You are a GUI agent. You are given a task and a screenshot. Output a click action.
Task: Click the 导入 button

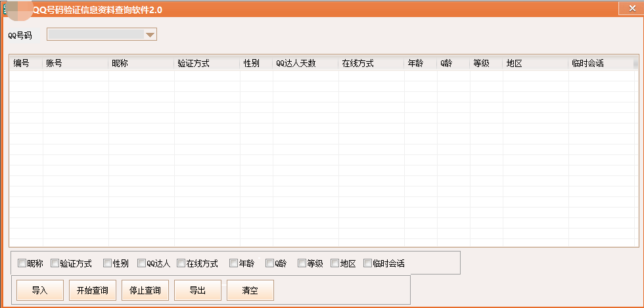point(40,290)
